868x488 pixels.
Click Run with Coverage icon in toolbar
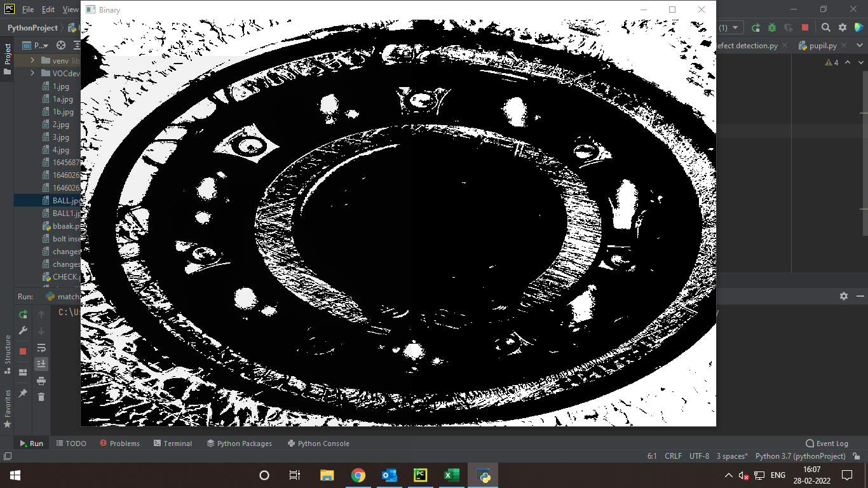pyautogui.click(x=789, y=28)
